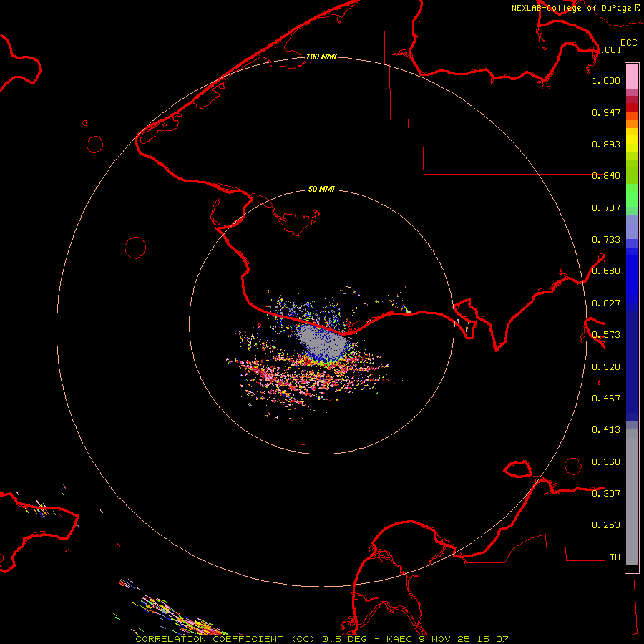The image size is (644, 644).
Task: Click the DCC product label
Action: (x=628, y=43)
